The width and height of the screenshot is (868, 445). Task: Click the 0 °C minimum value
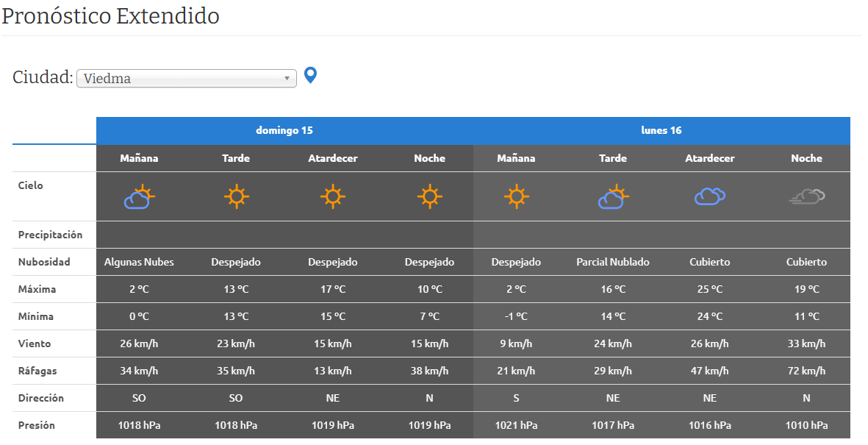tap(139, 316)
